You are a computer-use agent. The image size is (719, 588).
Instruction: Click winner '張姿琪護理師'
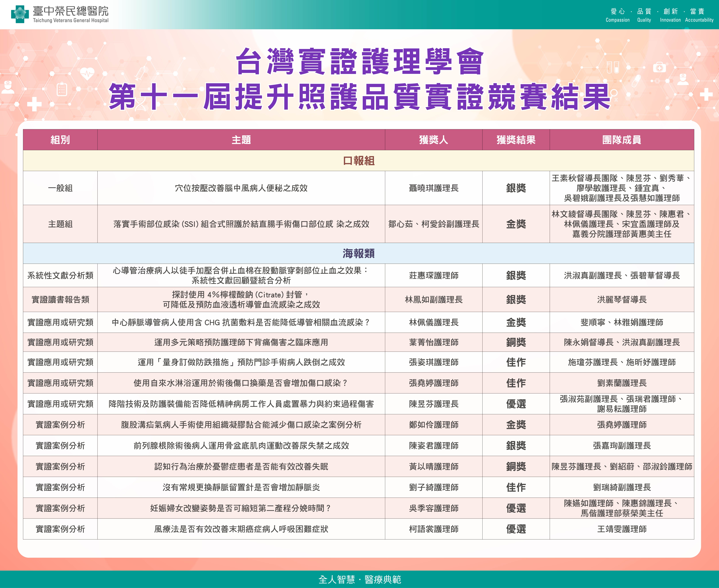pos(434,362)
